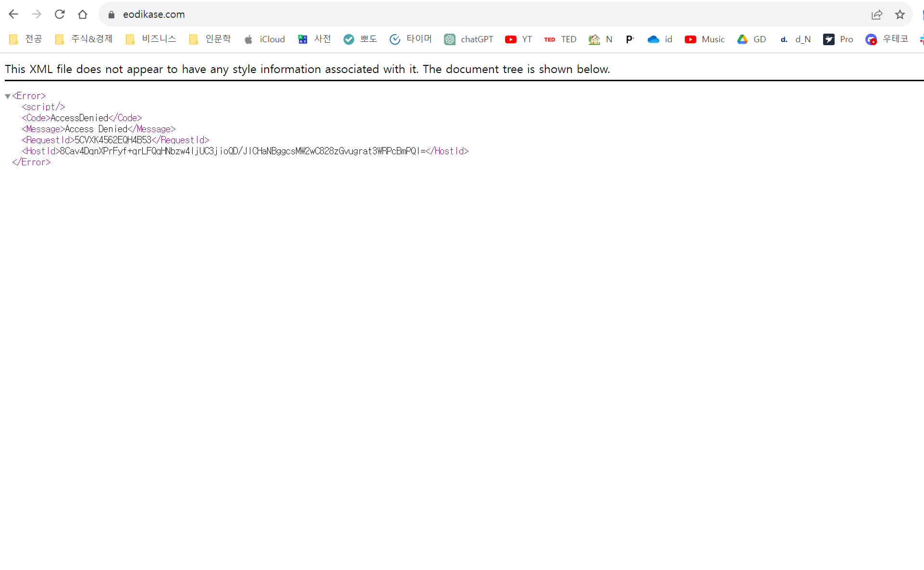Bookmark this page with the star
This screenshot has height=570, width=924.
tap(900, 14)
